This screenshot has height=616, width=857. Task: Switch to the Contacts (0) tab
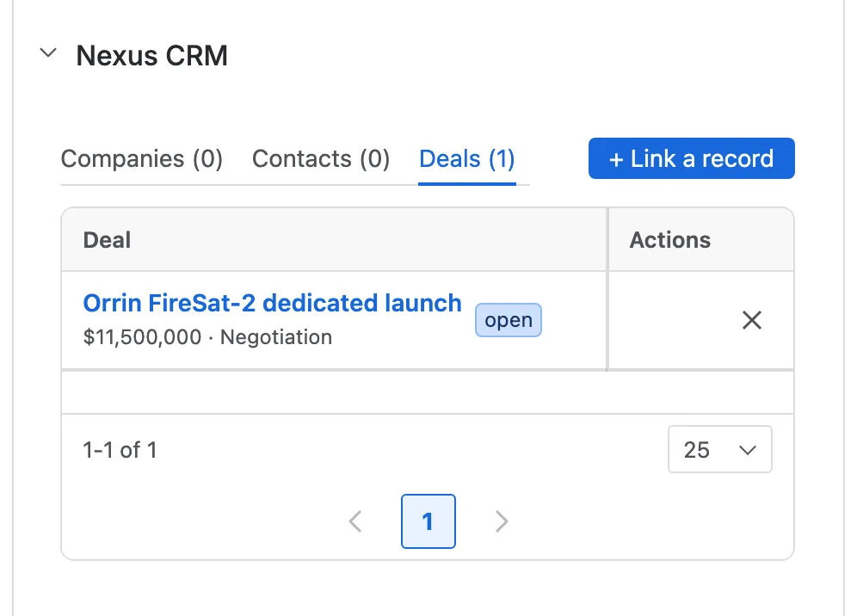(x=321, y=159)
